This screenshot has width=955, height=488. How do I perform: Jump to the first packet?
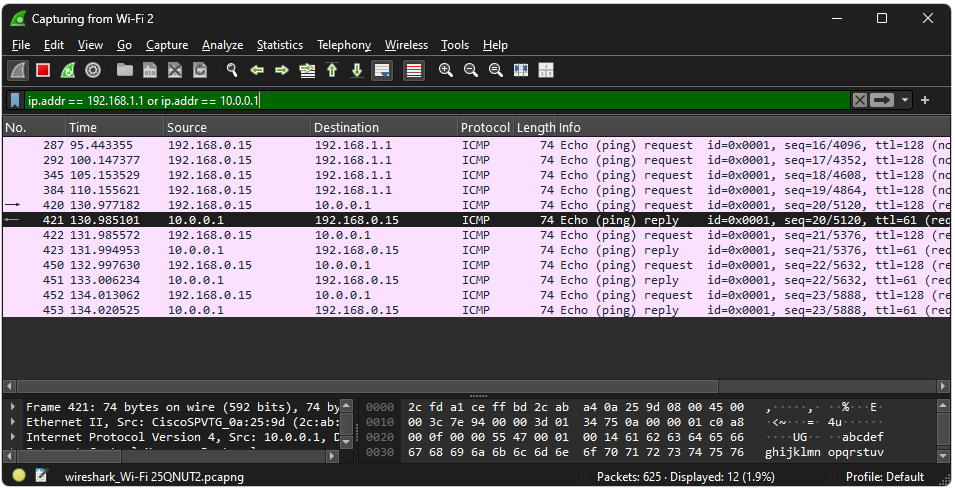(332, 70)
